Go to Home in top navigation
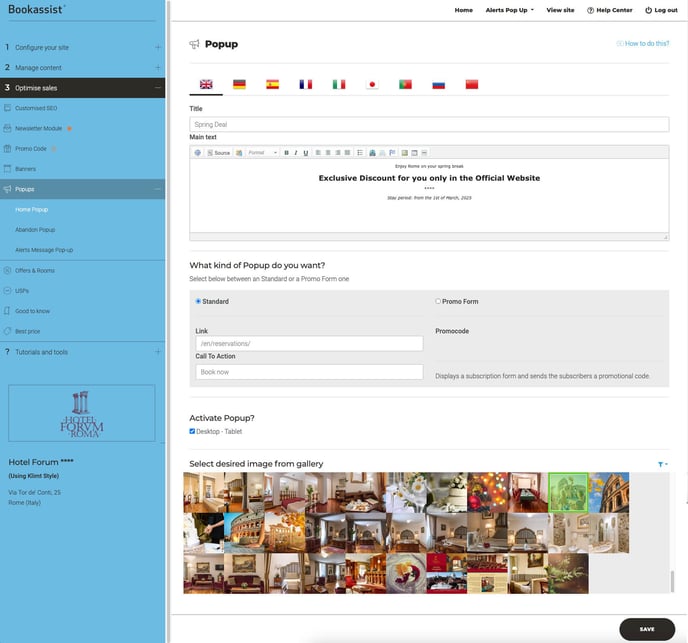The image size is (688, 643). coord(463,10)
